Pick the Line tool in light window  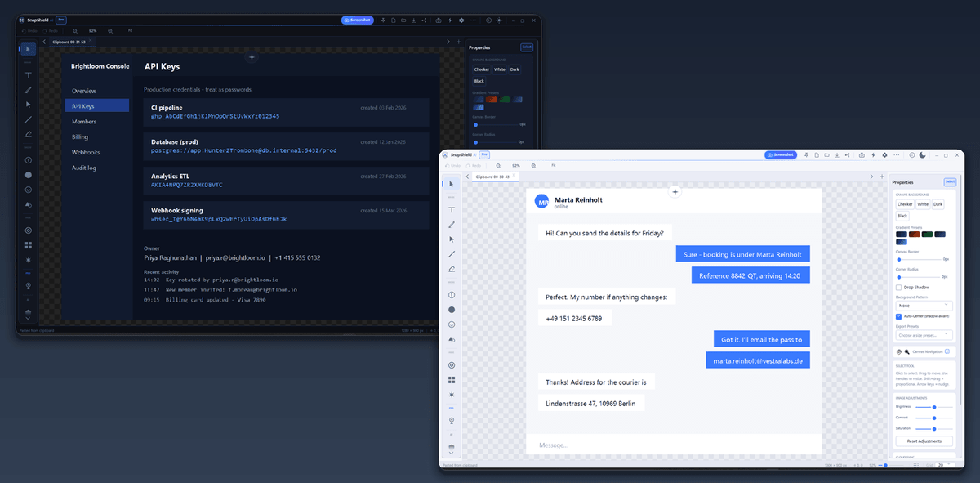point(451,254)
